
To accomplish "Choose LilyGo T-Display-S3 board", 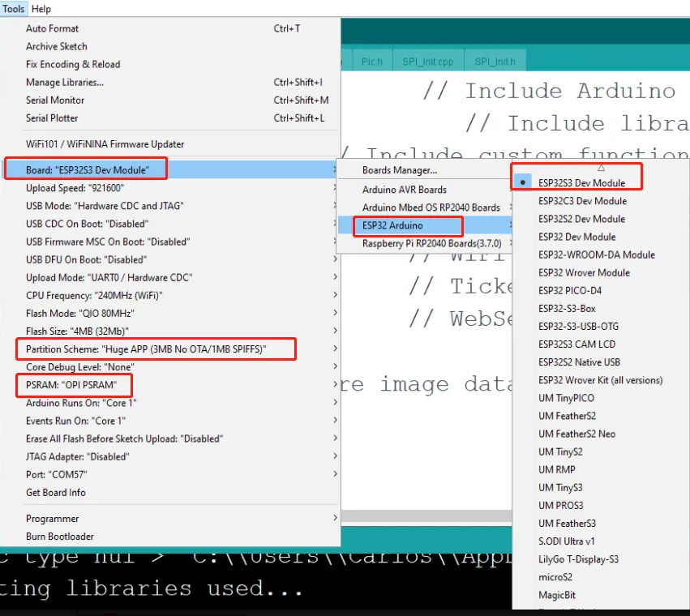I will (x=578, y=559).
